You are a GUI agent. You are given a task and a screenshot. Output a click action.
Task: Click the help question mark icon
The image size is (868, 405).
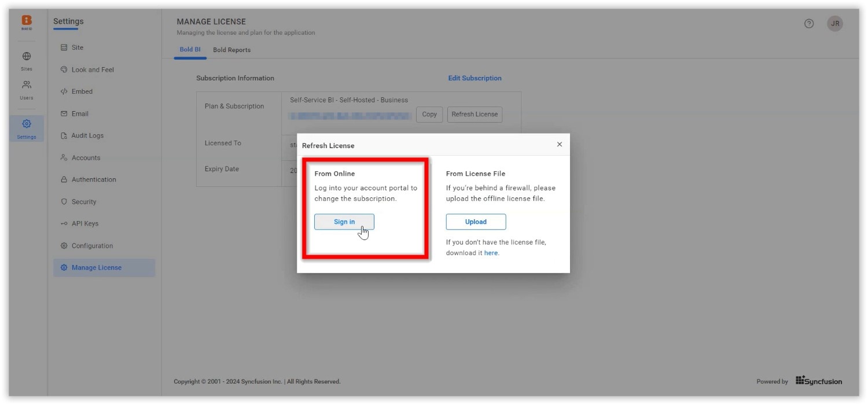pos(809,24)
